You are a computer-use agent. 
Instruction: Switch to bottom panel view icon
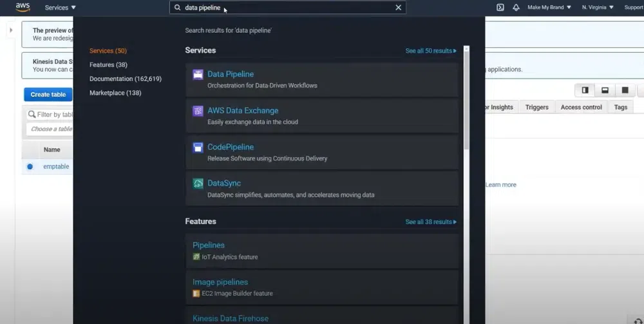tap(605, 90)
